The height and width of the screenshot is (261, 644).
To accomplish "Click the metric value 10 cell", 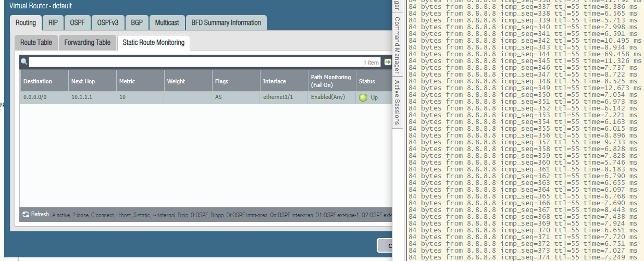I will click(x=140, y=97).
